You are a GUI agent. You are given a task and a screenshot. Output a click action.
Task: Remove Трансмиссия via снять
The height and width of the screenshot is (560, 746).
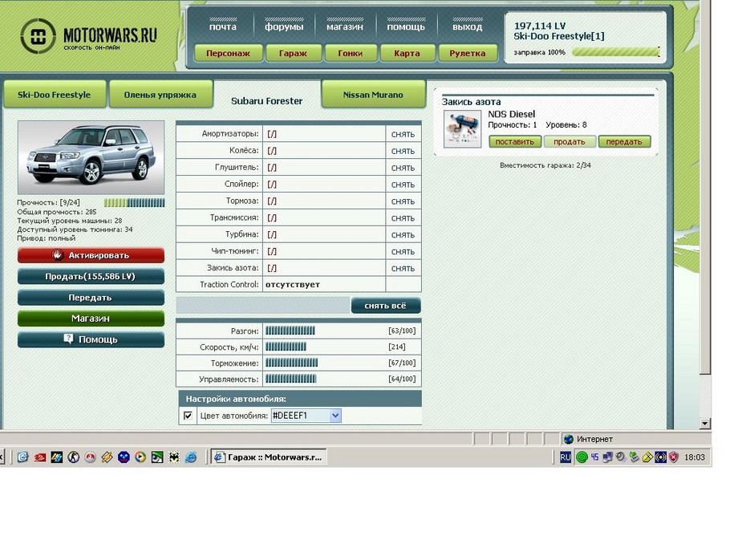coord(403,218)
